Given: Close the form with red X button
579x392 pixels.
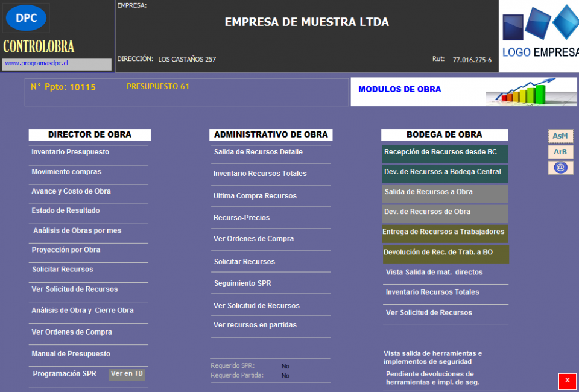Looking at the screenshot, I should pos(567,381).
